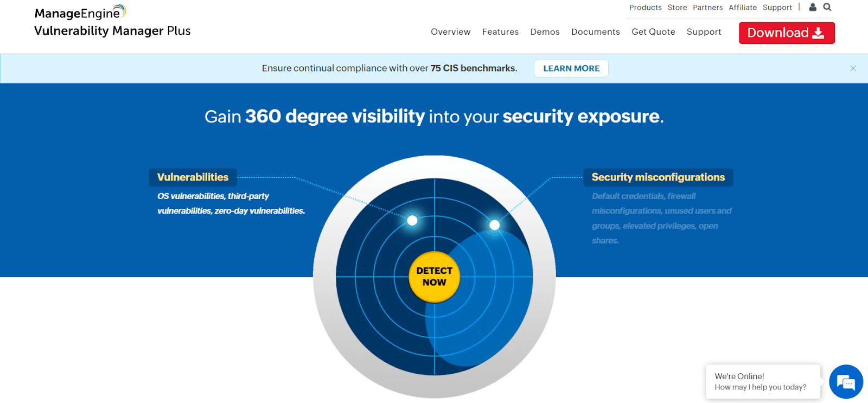
Task: Select Get Quote in navigation
Action: click(653, 32)
